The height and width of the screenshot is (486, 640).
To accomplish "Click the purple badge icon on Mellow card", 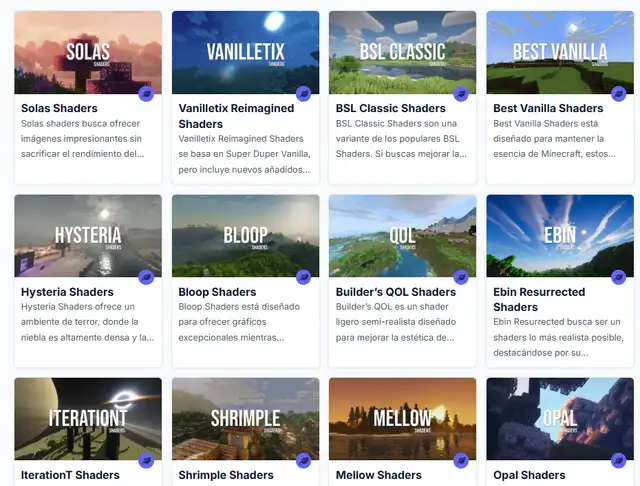I will (x=461, y=461).
